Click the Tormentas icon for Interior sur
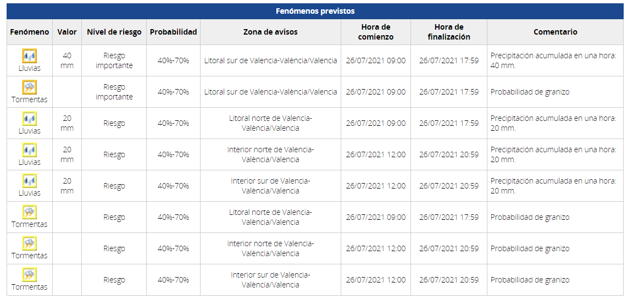Screen dimensions: 644x299 29,275
